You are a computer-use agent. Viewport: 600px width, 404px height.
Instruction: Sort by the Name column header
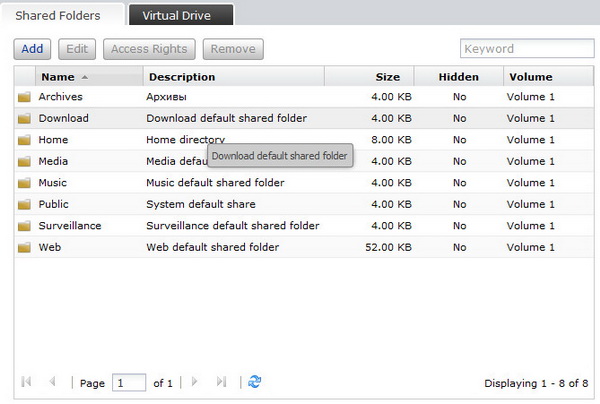point(58,77)
